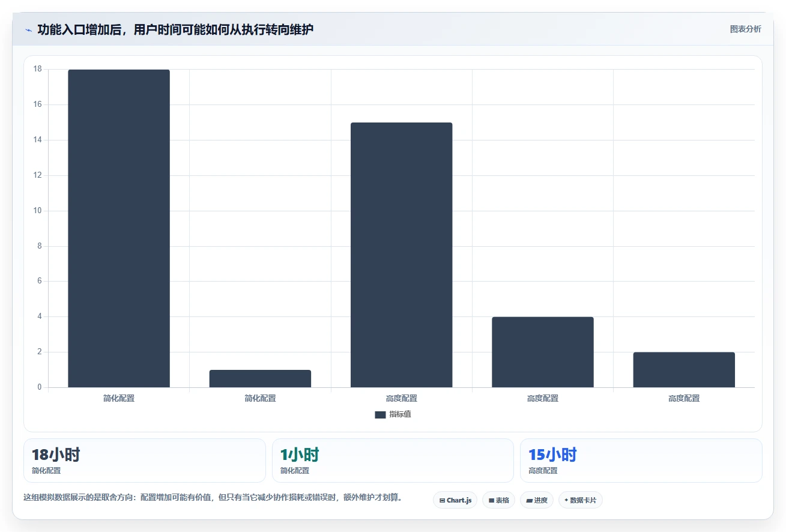The image size is (786, 532).
Task: Click the chart title 功能入口增加后
Action: click(175, 29)
